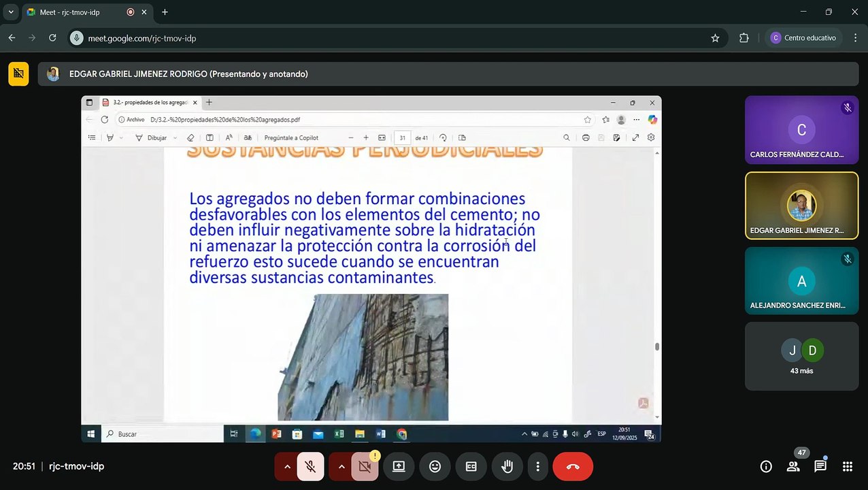Open Meet's three-dot more options menu
The image size is (868, 490).
click(537, 467)
